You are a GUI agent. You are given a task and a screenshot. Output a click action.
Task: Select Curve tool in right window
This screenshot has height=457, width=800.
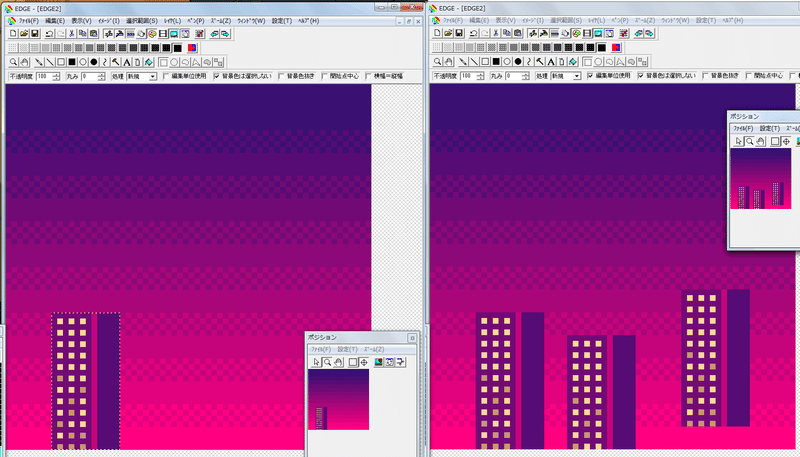point(529,62)
